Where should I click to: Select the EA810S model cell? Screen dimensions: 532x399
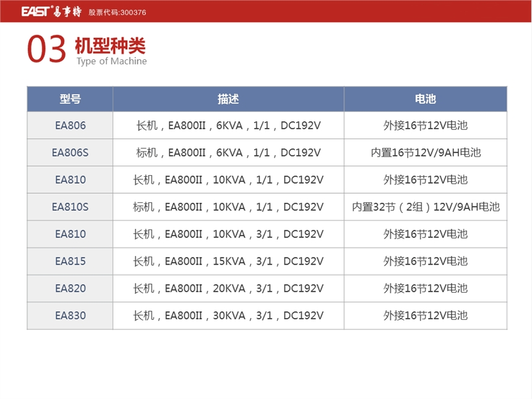[71, 207]
